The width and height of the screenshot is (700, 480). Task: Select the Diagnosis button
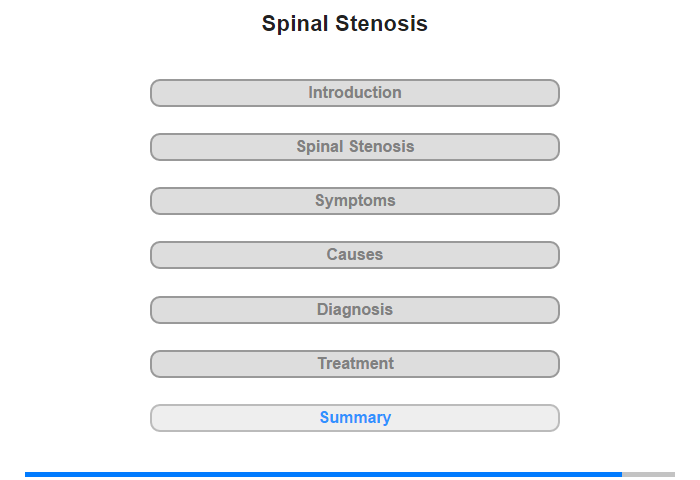(x=355, y=310)
